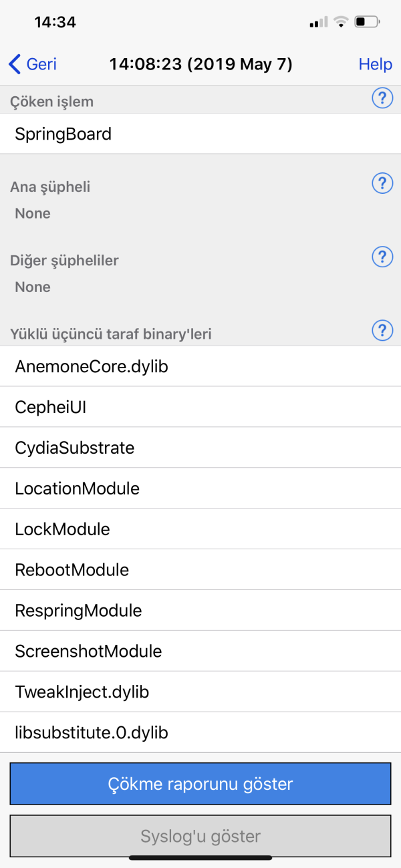Select AnemoneCore.dylib in the binary list
Viewport: 401px width, 868px height.
tap(200, 366)
